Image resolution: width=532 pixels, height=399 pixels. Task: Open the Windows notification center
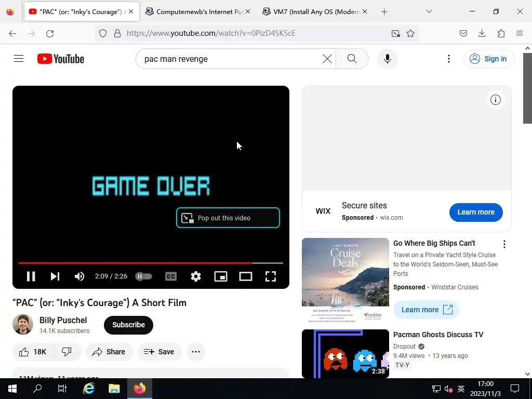pos(515,389)
